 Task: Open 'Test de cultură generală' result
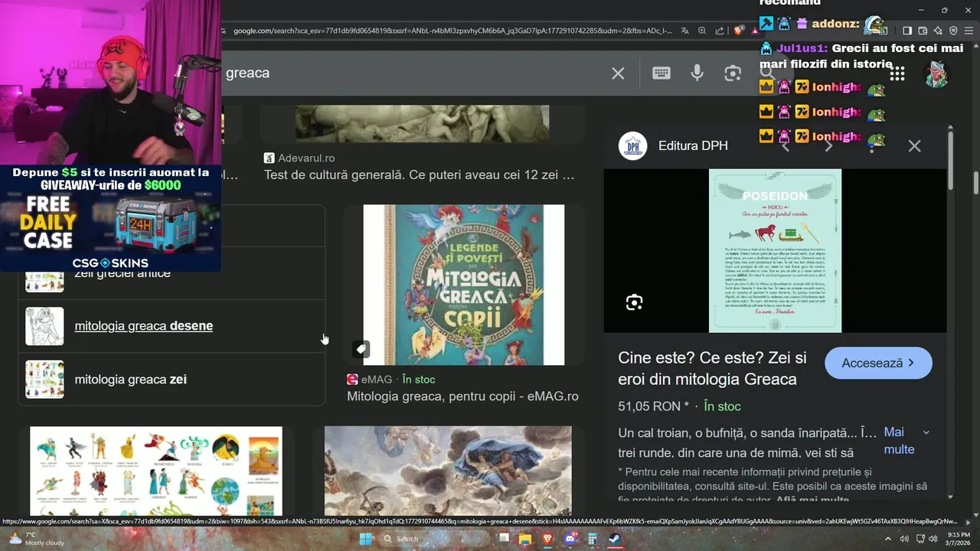[419, 175]
